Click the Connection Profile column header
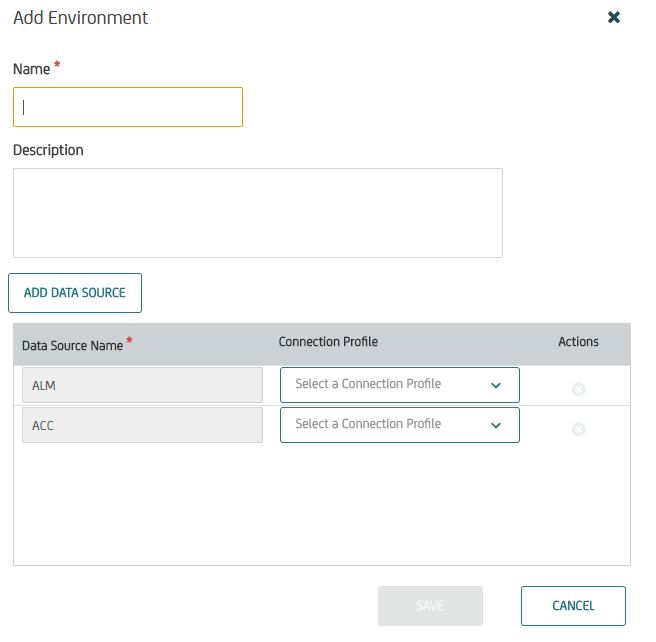 click(328, 342)
